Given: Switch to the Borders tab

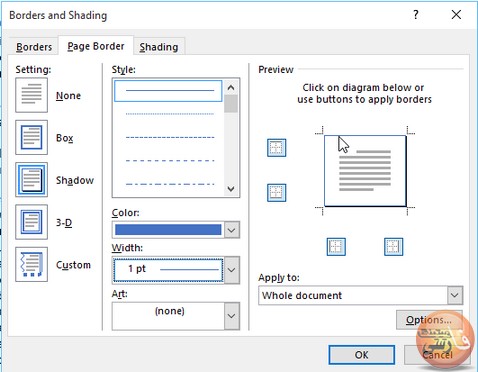Looking at the screenshot, I should click(x=34, y=47).
